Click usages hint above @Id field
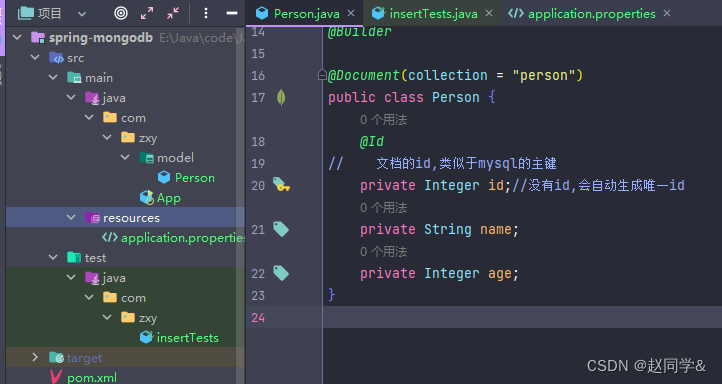Image resolution: width=722 pixels, height=384 pixels. point(383,120)
